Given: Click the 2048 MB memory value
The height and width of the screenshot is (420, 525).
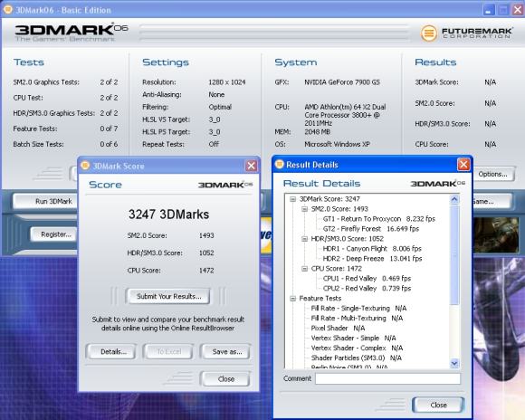Looking at the screenshot, I should tap(317, 132).
